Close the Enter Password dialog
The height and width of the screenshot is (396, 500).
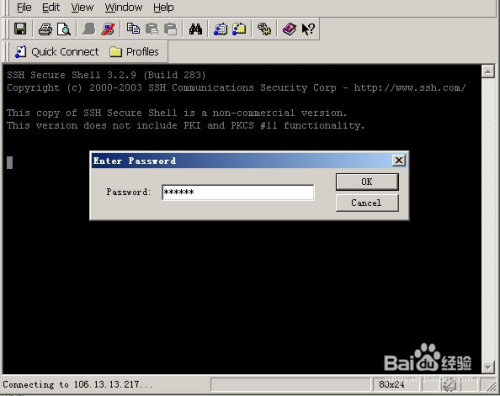399,160
